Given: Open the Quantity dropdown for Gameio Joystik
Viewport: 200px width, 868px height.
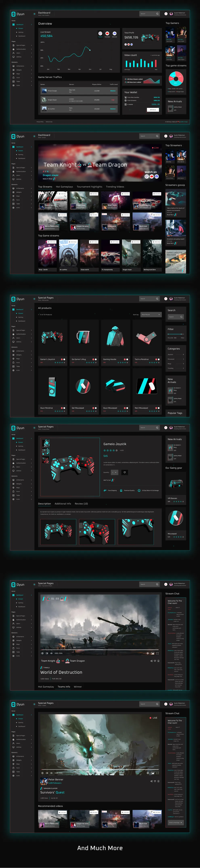Looking at the screenshot, I should tap(114, 472).
